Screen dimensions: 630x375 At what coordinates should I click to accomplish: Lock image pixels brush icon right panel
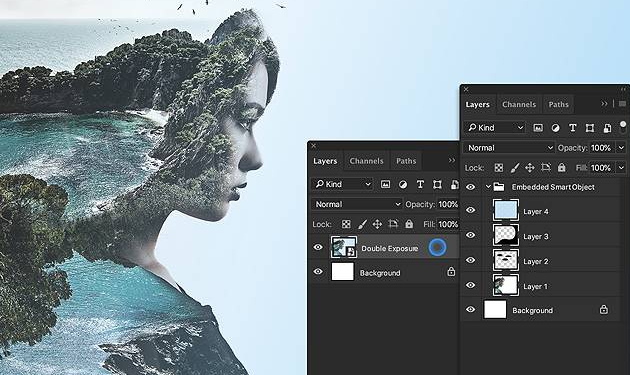pos(515,168)
